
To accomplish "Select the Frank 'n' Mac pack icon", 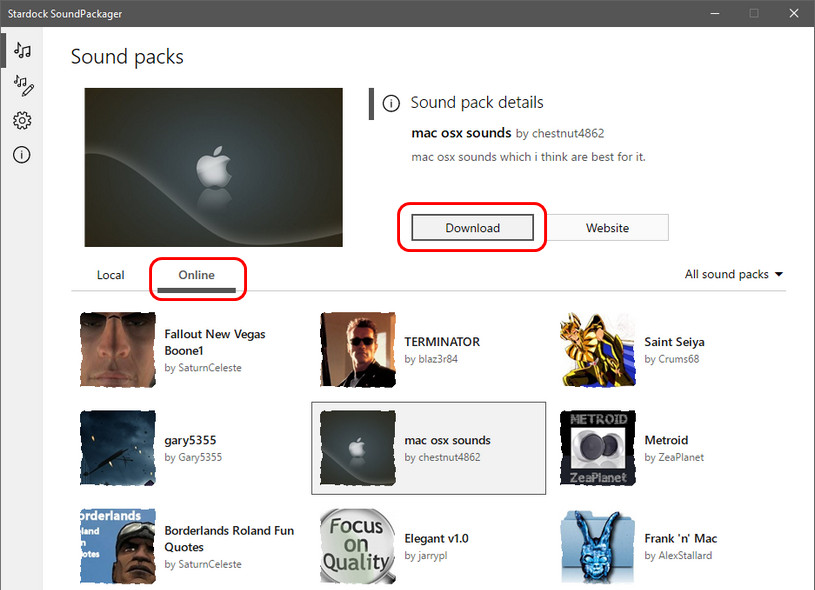I will click(x=598, y=546).
